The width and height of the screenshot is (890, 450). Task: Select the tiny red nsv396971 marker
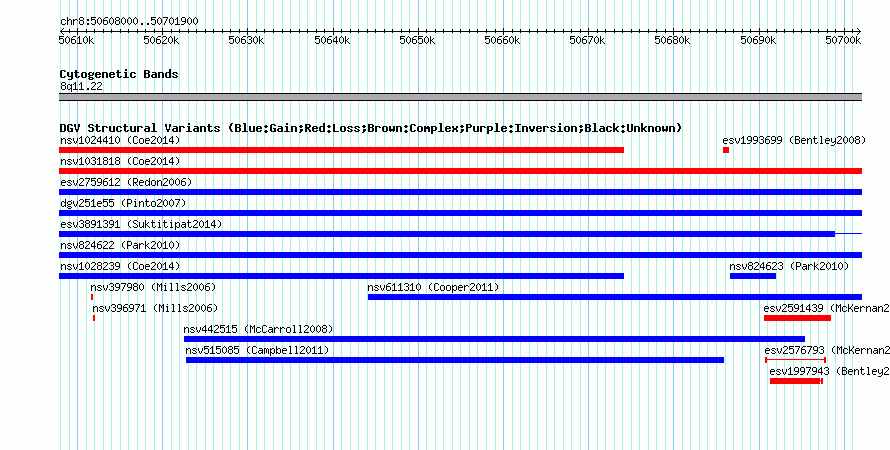(94, 318)
